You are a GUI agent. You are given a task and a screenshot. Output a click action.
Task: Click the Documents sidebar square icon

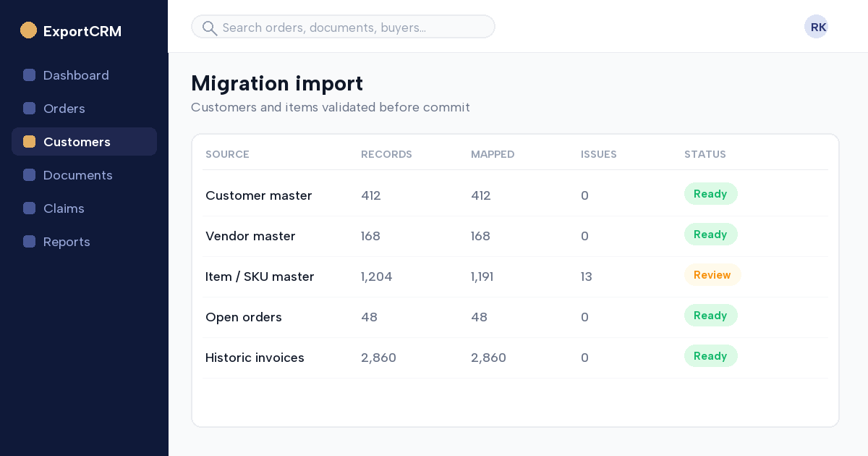(x=29, y=175)
